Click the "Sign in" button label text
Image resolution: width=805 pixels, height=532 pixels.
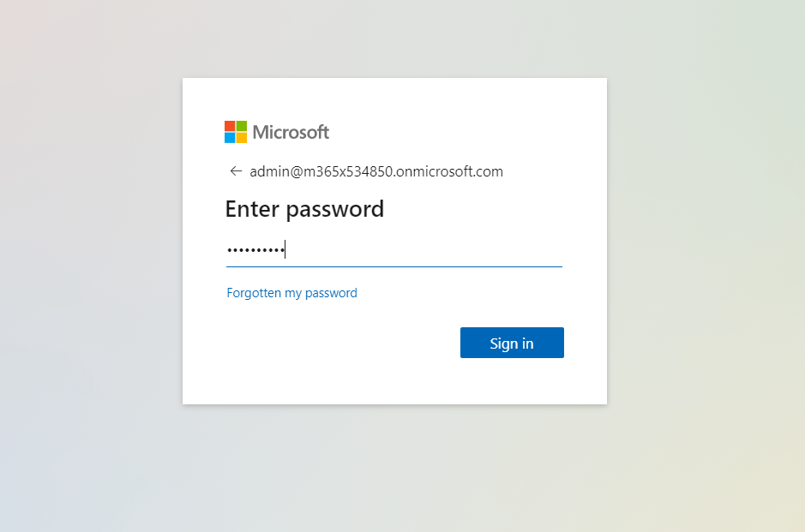pyautogui.click(x=512, y=344)
